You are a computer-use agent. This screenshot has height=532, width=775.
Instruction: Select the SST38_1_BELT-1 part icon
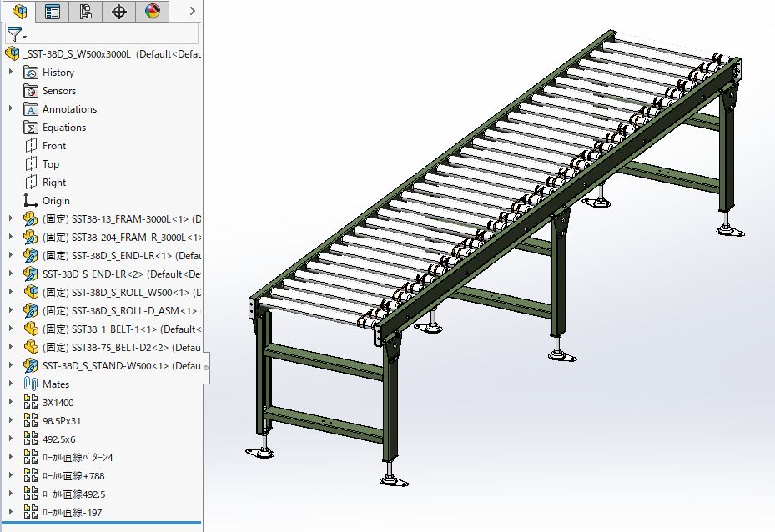[31, 329]
